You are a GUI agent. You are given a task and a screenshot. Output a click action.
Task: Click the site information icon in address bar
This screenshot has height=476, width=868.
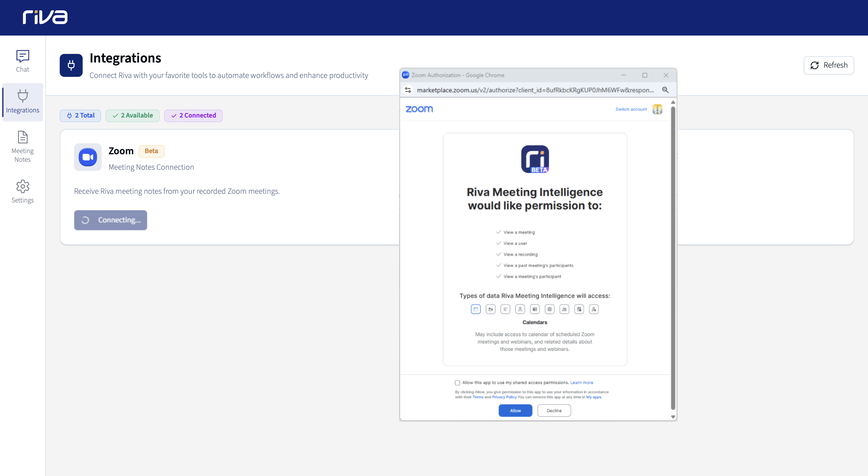pyautogui.click(x=408, y=90)
